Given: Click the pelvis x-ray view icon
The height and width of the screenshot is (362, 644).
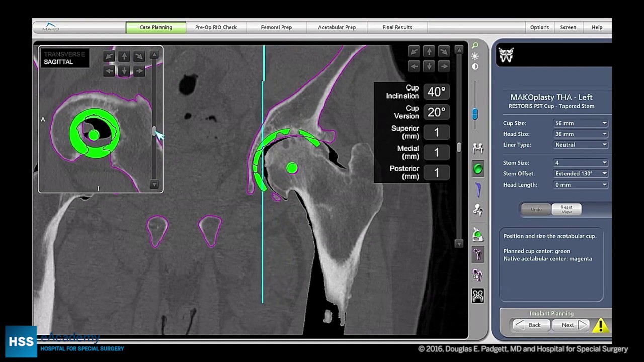Looking at the screenshot, I should pos(478,296).
